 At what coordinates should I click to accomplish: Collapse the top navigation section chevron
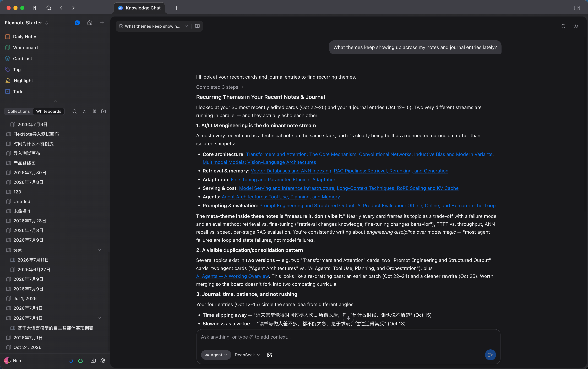click(x=55, y=101)
